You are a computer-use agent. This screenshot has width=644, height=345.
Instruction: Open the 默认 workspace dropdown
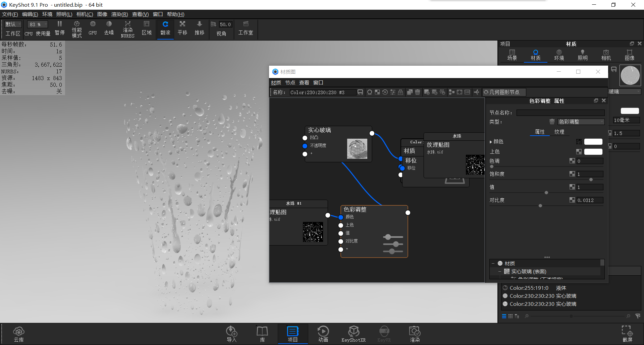12,24
